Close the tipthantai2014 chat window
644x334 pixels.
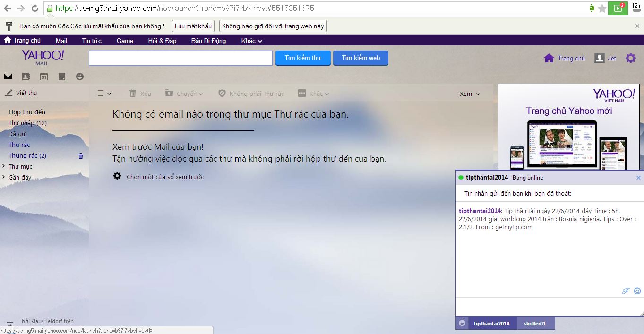tap(638, 178)
